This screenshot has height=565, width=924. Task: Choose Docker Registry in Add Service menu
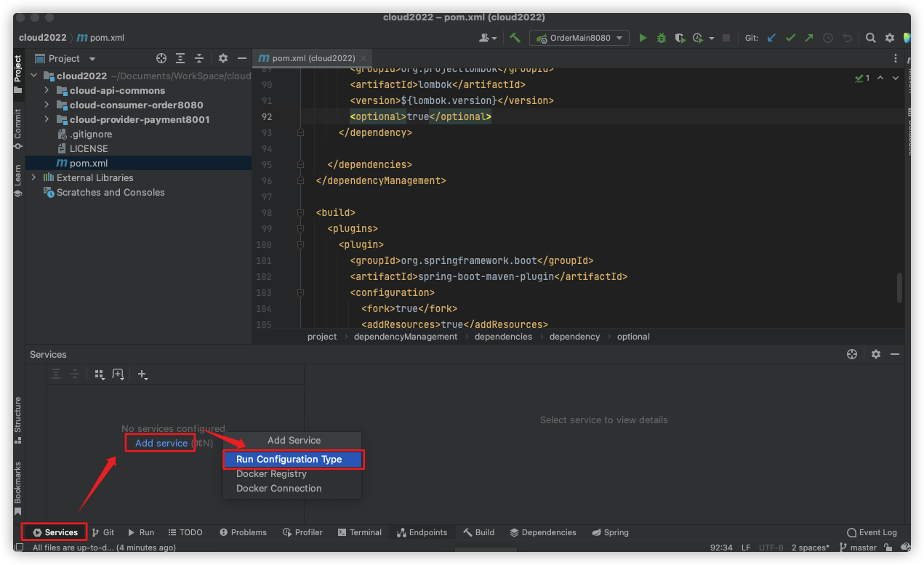click(292, 474)
